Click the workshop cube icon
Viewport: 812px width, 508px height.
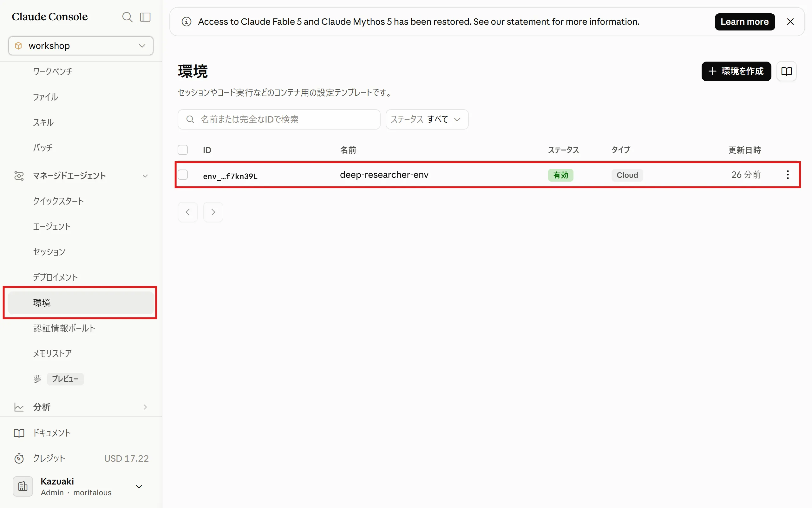pos(19,46)
